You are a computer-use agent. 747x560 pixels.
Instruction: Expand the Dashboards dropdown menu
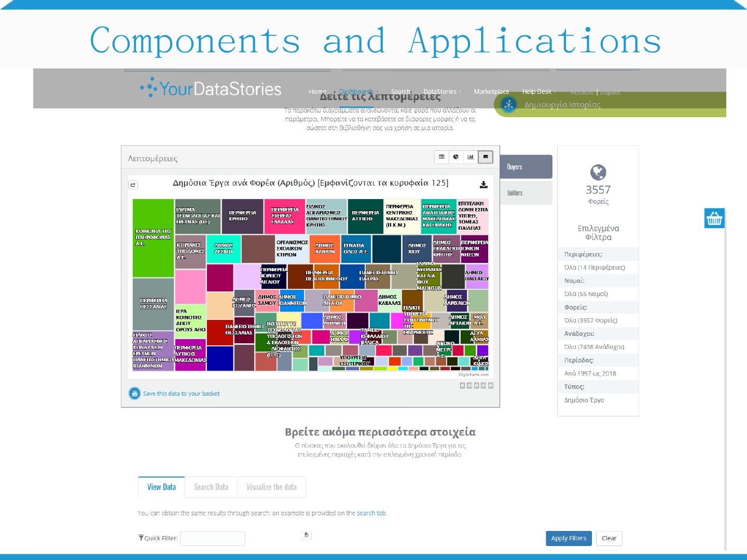pyautogui.click(x=358, y=92)
